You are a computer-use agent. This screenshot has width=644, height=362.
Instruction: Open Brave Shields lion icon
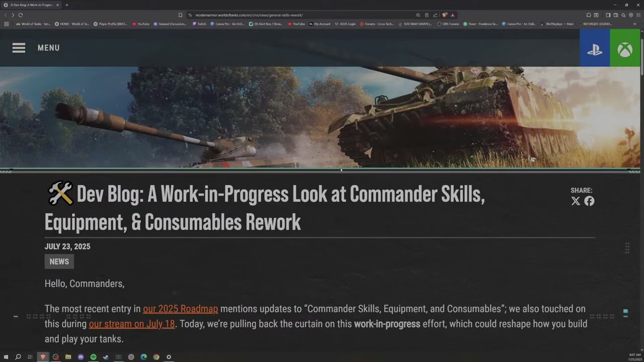pos(444,15)
